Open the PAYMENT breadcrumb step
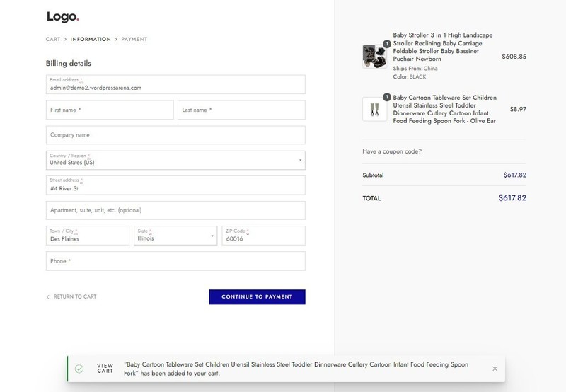 click(x=134, y=39)
